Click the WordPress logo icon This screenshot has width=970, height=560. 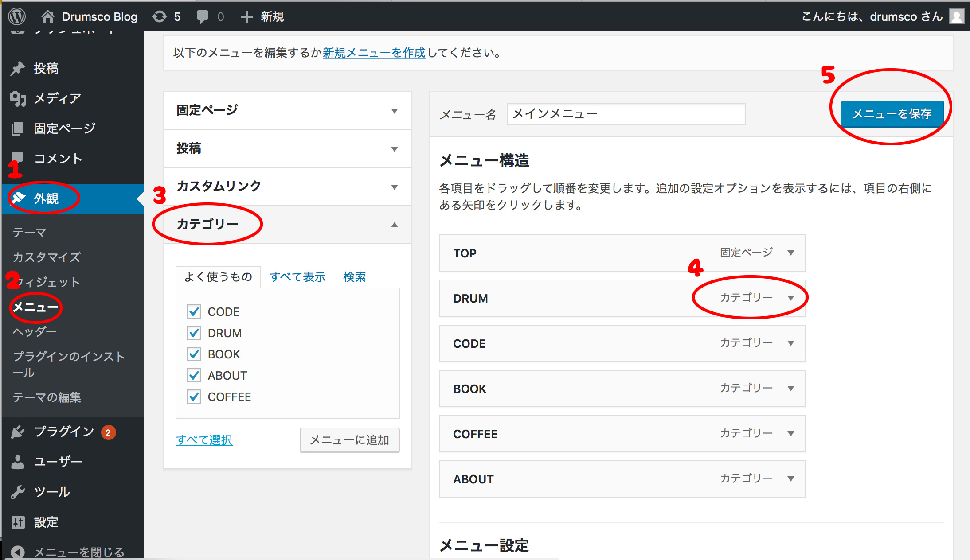[17, 17]
